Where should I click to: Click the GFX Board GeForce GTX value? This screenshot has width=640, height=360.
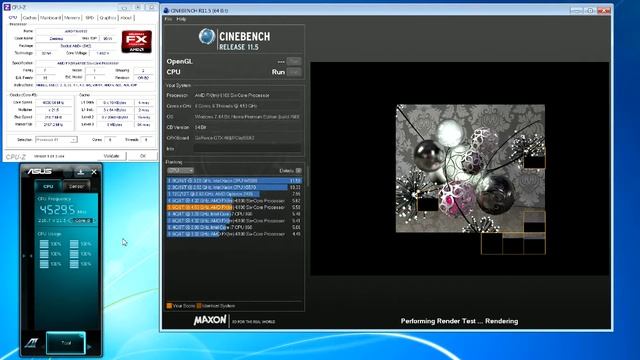pos(224,138)
